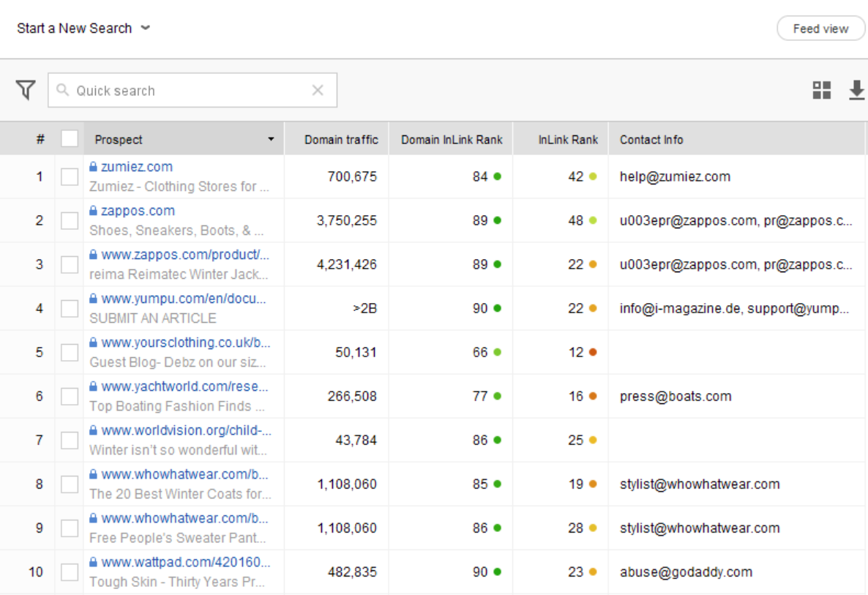Click the domain traffic value 482,835
The width and height of the screenshot is (868, 595).
point(352,572)
